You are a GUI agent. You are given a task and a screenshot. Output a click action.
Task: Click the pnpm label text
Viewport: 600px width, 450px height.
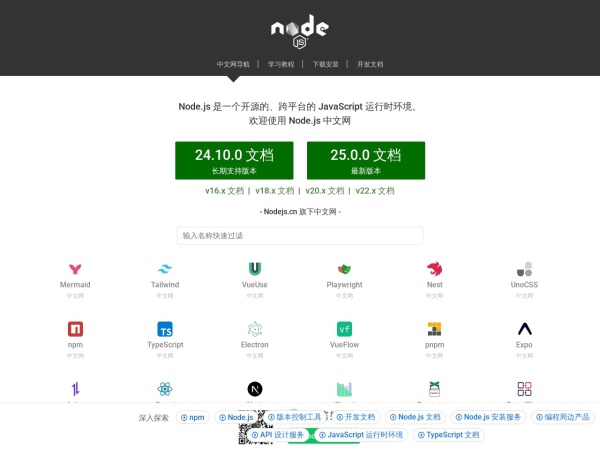point(434,345)
